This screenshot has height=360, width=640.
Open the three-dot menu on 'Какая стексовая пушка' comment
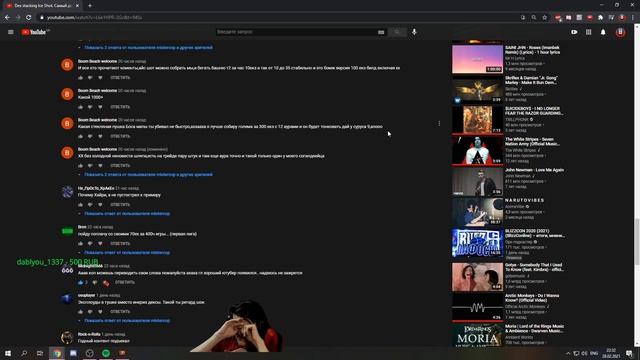point(439,123)
